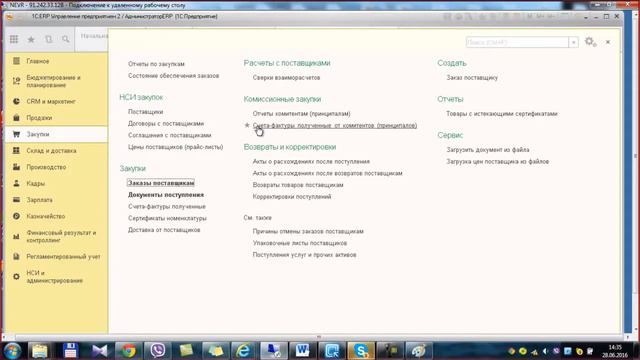Open Причины отмены заказов поставщикам

point(308,231)
